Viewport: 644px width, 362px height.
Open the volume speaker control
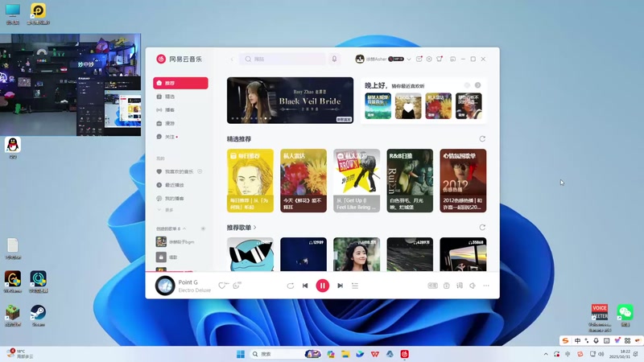473,286
